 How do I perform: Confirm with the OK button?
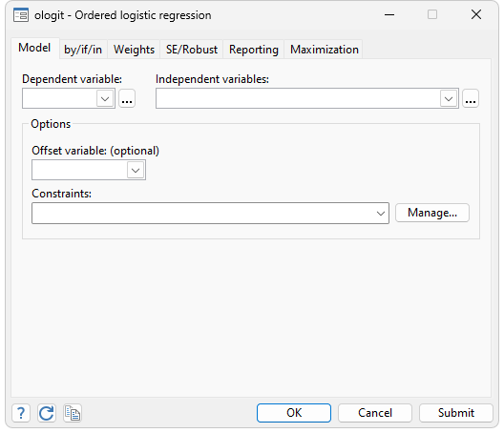[294, 413]
